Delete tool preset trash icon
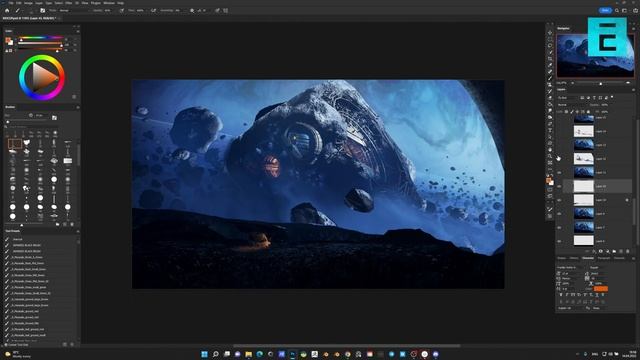Screen dimensions: 640x360 coord(72,344)
